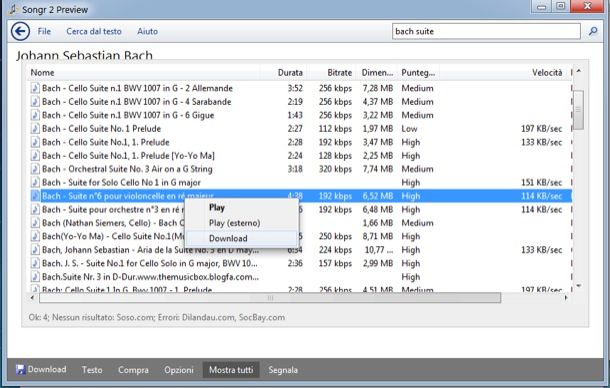Close the Songr 2 Preview window
Image resolution: width=610 pixels, height=388 pixels.
click(x=587, y=6)
